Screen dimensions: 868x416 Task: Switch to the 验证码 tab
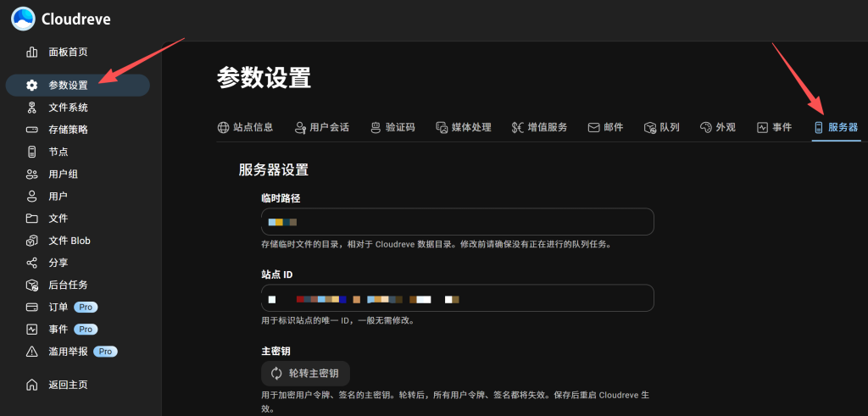tap(392, 127)
